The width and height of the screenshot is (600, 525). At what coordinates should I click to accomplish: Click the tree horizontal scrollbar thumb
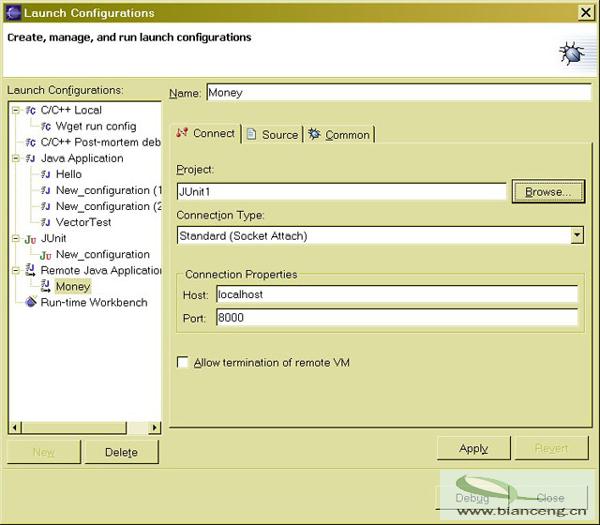coord(74,427)
